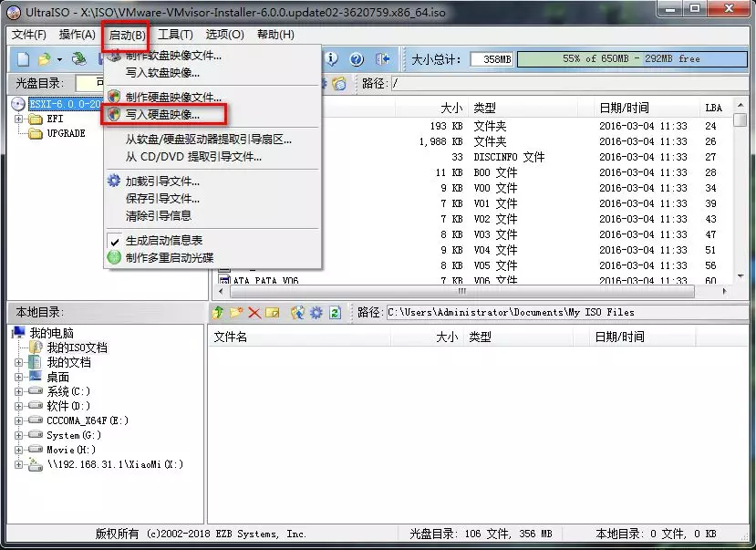Click the Open file folder icon
This screenshot has width=756, height=550.
44,59
